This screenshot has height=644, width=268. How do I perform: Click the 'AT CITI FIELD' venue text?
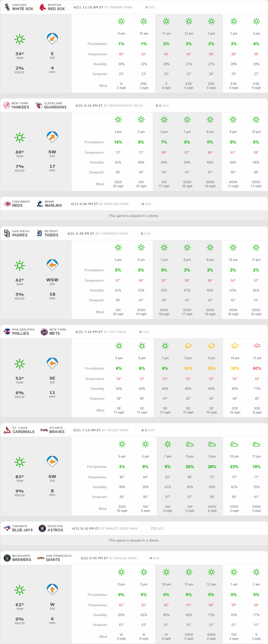coord(115,332)
